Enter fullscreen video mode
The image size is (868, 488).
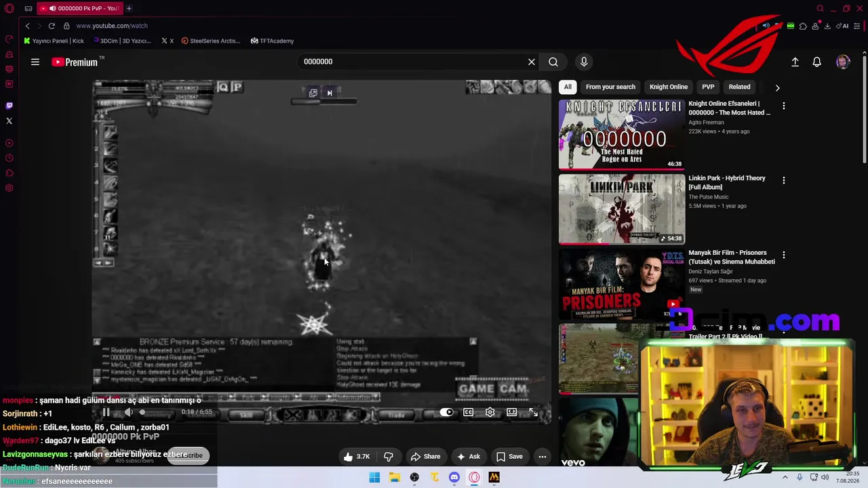click(x=534, y=412)
